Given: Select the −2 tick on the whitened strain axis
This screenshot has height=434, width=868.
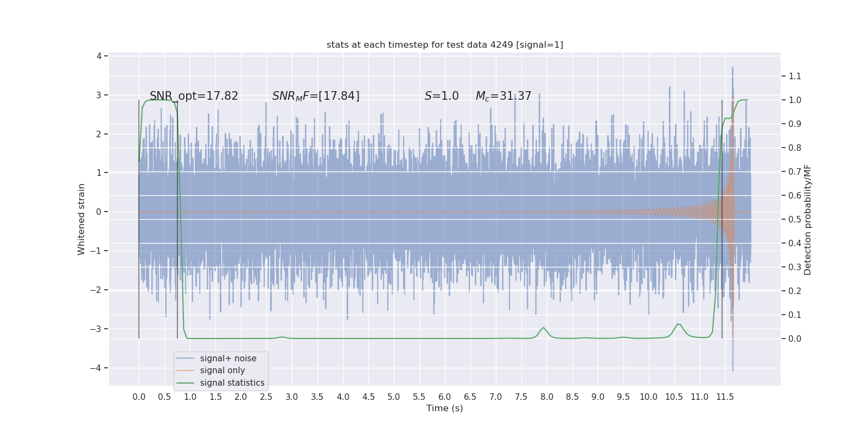Looking at the screenshot, I should pos(95,290).
